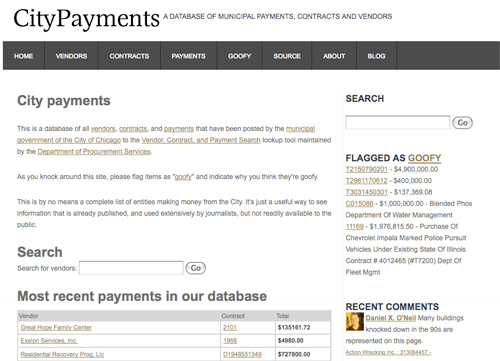This screenshot has height=361, width=500.
Task: Click the RECENT COMMENTS sidebar heading
Action: tap(392, 307)
